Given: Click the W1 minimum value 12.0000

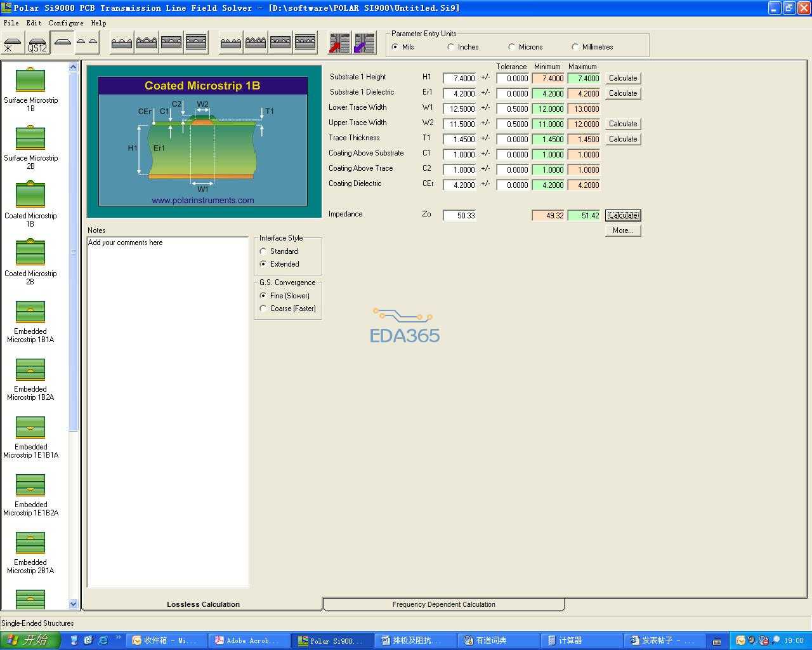Looking at the screenshot, I should pos(549,109).
